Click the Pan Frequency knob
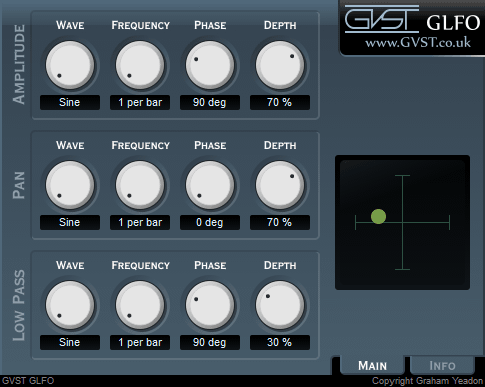The height and width of the screenshot is (387, 485). point(140,185)
